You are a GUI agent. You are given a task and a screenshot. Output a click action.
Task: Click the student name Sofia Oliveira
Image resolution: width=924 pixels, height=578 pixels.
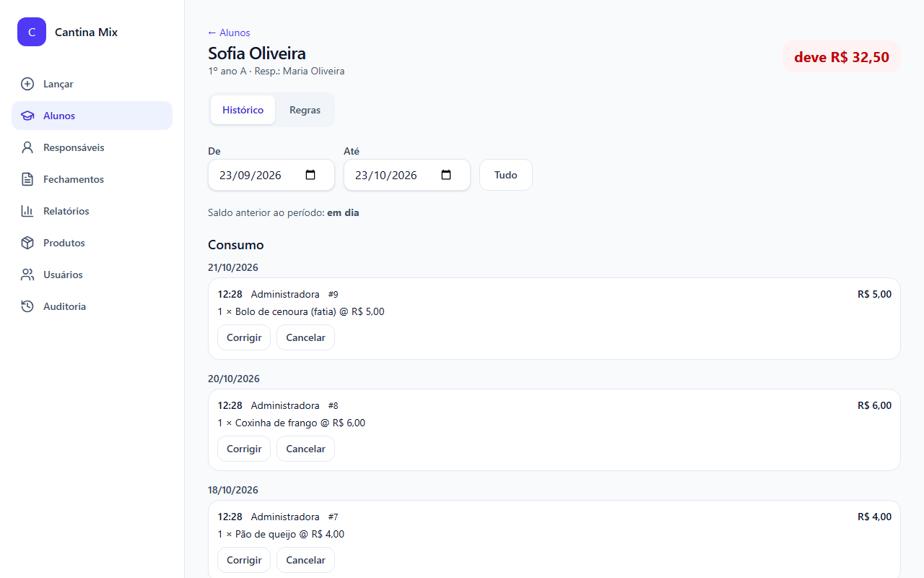(257, 53)
